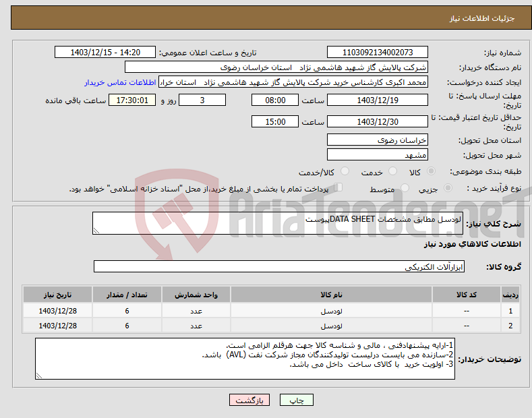Click the طبقه بندی موضوعی label

pos(485,171)
